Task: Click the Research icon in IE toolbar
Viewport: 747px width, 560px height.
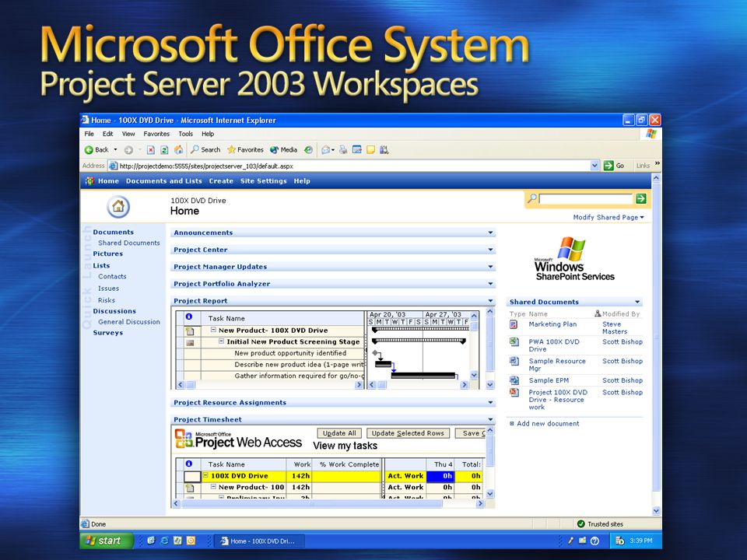Action: coord(384,150)
